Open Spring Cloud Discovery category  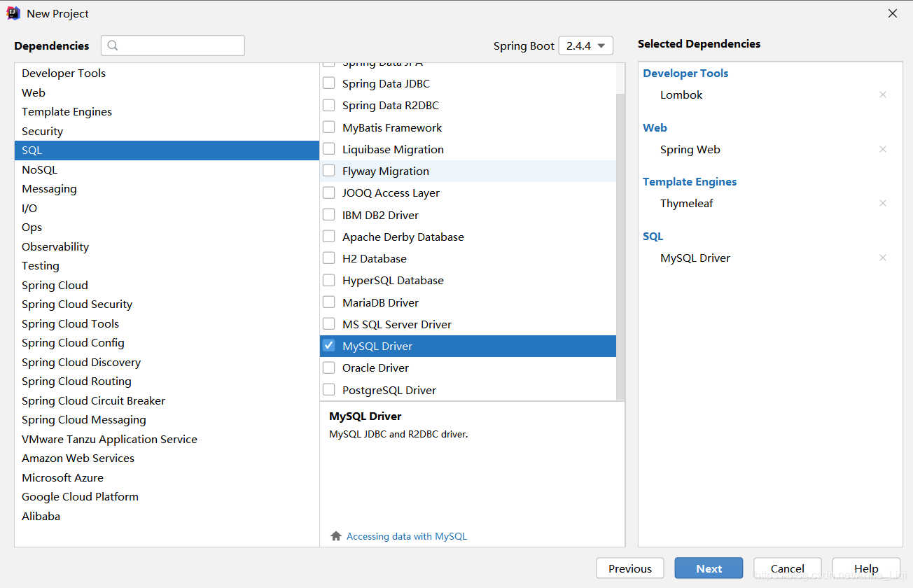pyautogui.click(x=167, y=362)
